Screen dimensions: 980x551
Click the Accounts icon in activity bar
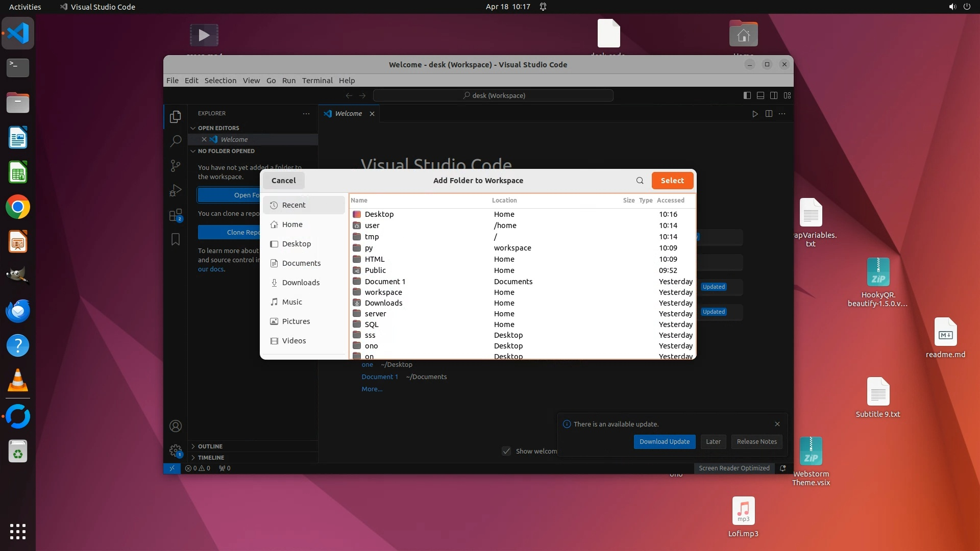tap(176, 426)
